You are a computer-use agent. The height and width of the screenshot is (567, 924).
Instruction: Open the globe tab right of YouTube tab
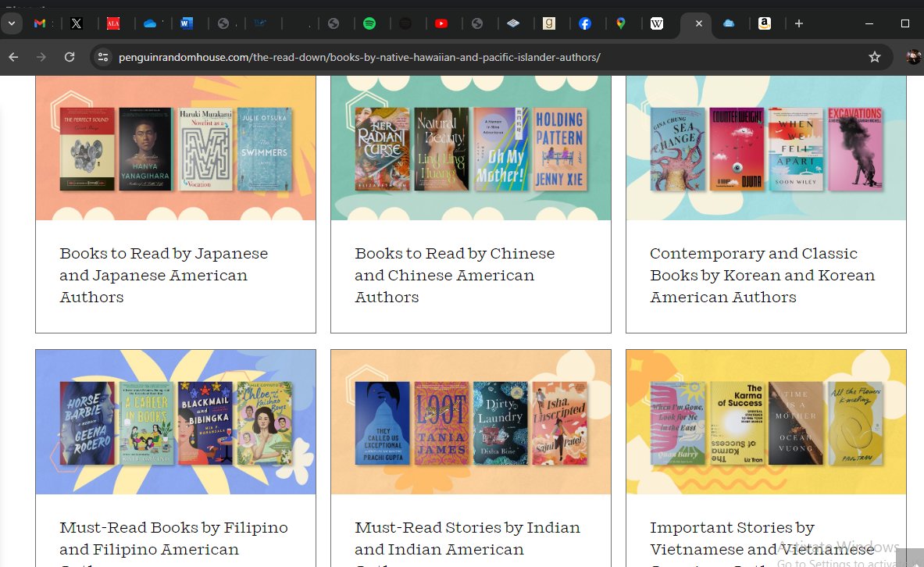tap(477, 23)
